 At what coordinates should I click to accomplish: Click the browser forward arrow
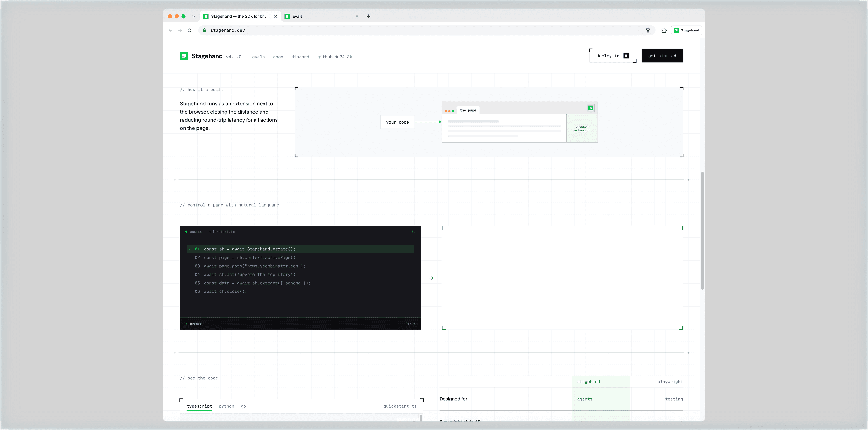tap(180, 30)
